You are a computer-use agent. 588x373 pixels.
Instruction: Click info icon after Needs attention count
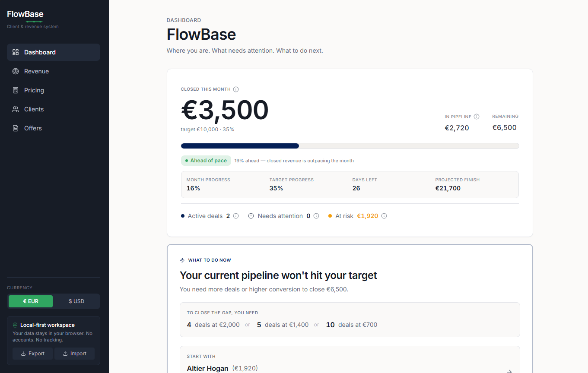316,216
